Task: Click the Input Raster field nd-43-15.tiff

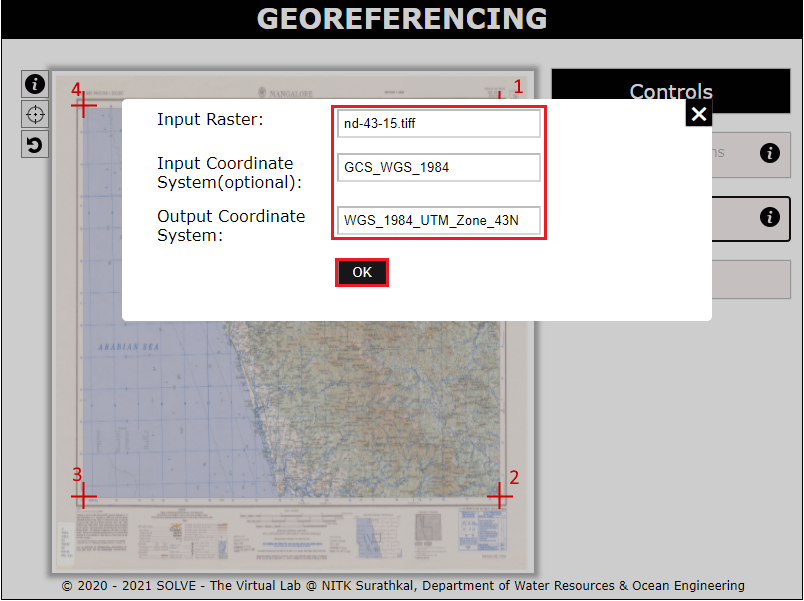Action: [439, 124]
